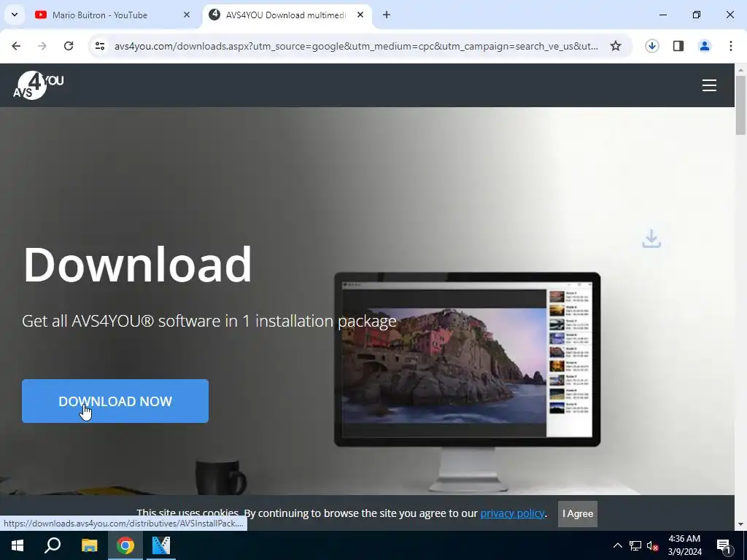Close the Mario Buitron YouTube tab
Screen dimensions: 747x560
(x=187, y=15)
